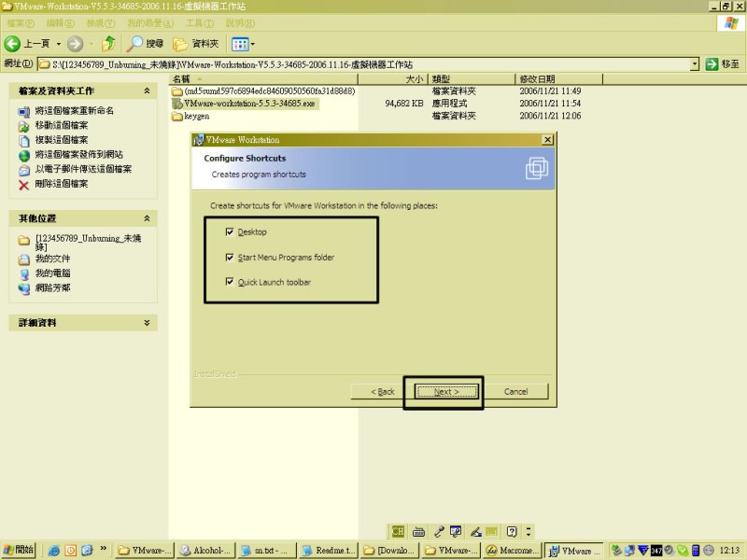Click the Next > button in installer
This screenshot has width=747, height=560.
pyautogui.click(x=446, y=391)
